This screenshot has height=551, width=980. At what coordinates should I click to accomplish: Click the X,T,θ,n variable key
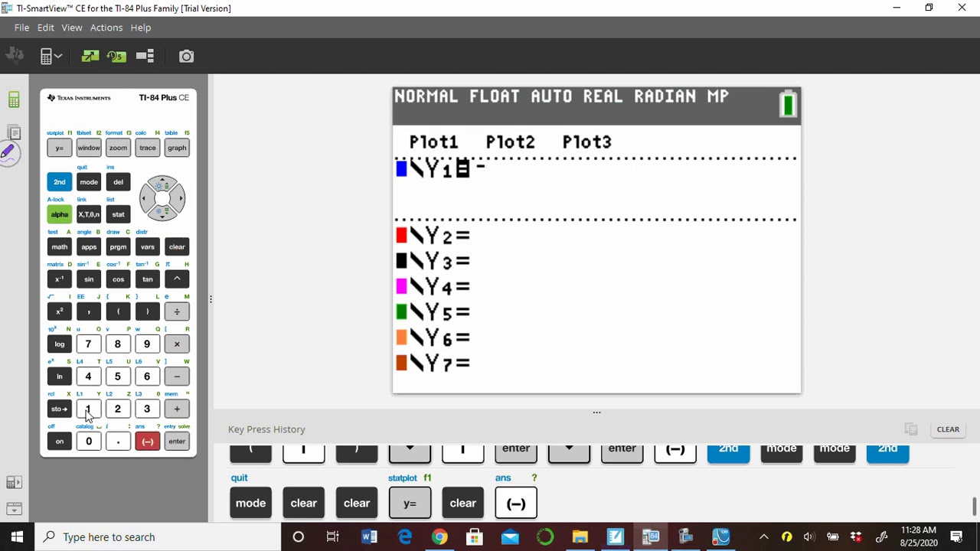click(89, 214)
